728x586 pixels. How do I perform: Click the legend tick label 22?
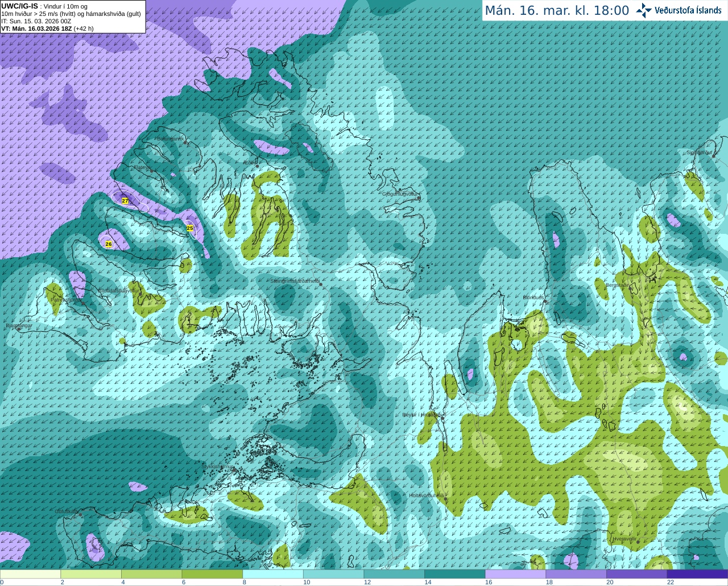pos(671,582)
